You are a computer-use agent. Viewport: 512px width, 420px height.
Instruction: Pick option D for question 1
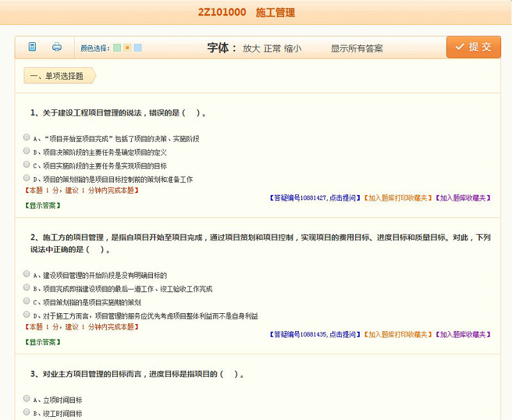[x=26, y=178]
